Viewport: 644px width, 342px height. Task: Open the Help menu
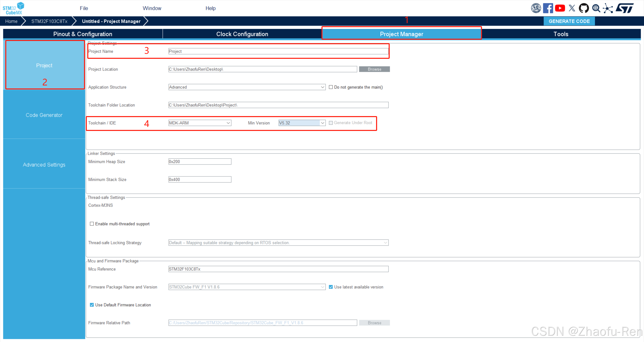pos(211,8)
